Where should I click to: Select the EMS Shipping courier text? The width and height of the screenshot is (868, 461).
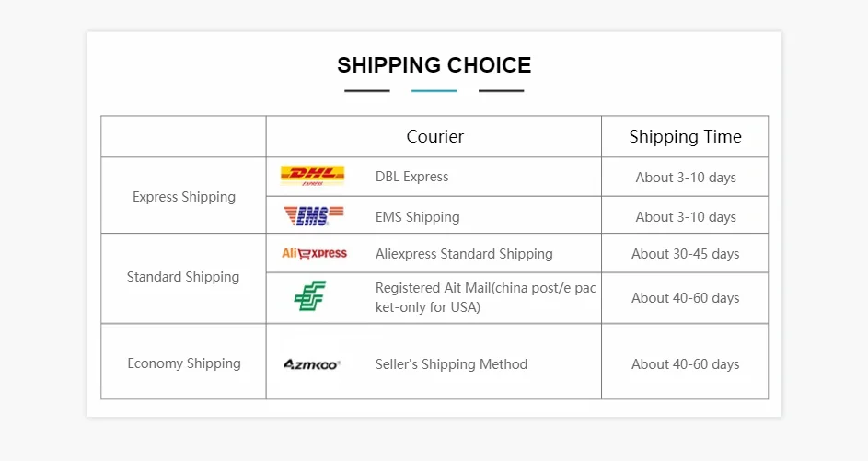(417, 217)
